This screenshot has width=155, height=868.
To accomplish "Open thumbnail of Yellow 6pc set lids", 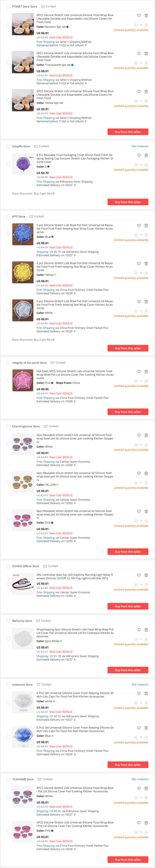I will pos(23,100).
